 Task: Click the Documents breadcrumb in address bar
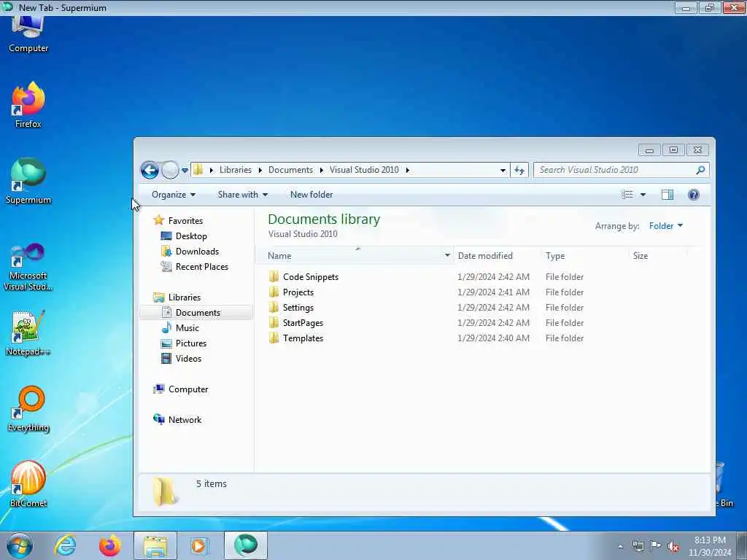290,170
